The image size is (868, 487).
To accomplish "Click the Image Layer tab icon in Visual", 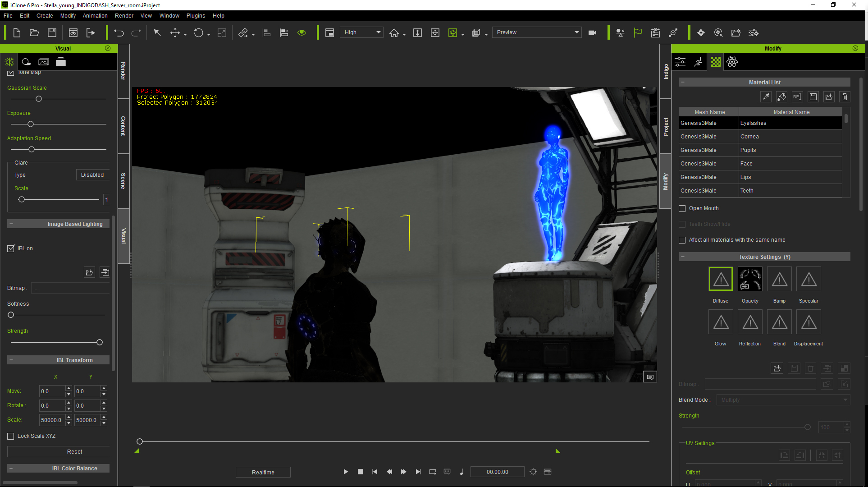I will pos(44,62).
